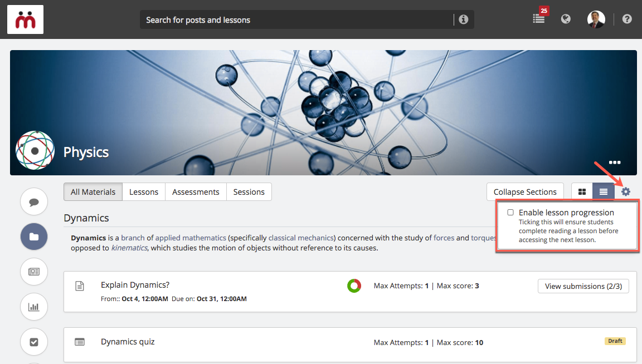The width and height of the screenshot is (642, 364).
Task: Open the posts speech bubble sidebar icon
Action: (34, 201)
